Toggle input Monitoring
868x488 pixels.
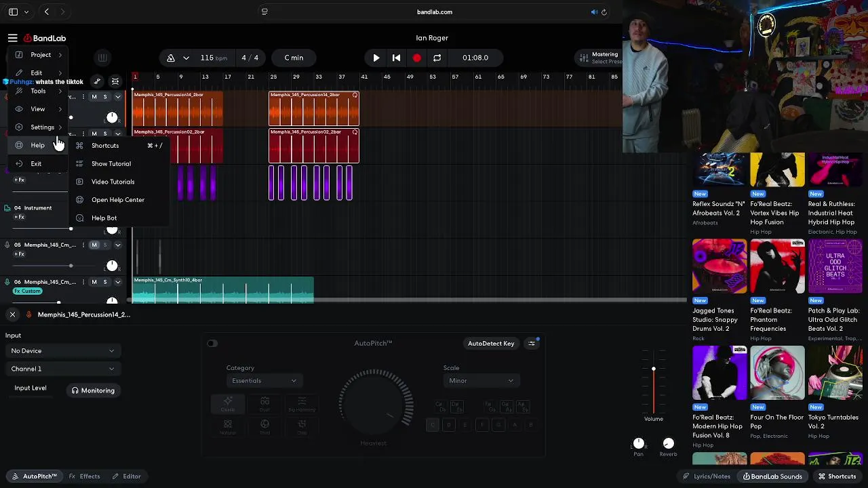93,390
